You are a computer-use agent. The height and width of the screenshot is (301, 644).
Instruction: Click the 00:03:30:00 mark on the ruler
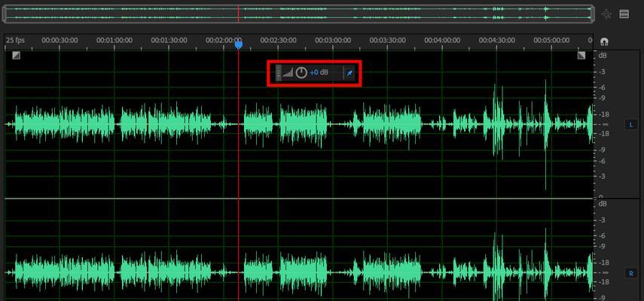coord(387,40)
